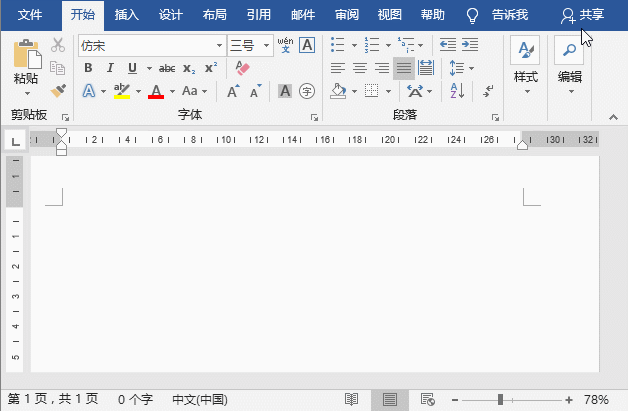Open the numbering list dropdown arrow
Viewport: 628px width, 411px height.
pyautogui.click(x=388, y=45)
